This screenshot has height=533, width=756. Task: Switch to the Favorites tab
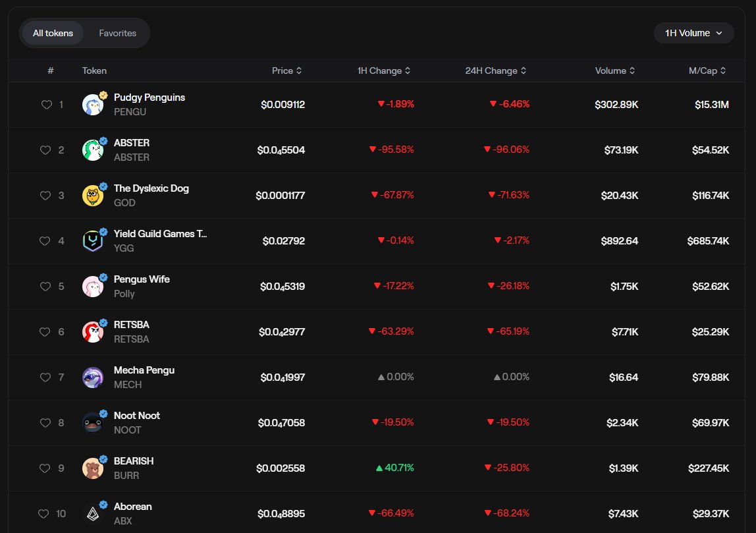tap(118, 34)
